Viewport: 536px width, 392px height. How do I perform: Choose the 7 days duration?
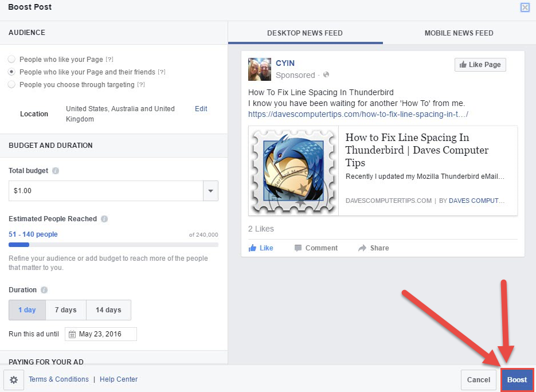[65, 310]
